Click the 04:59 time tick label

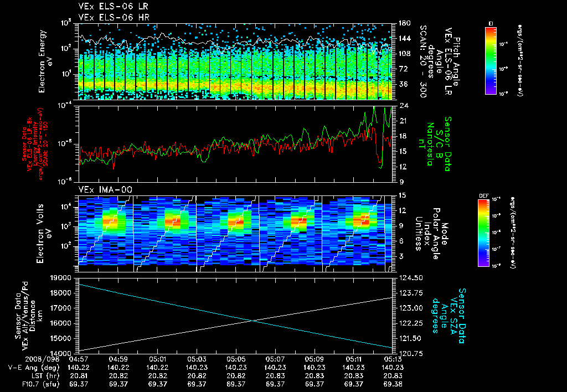(x=118, y=359)
